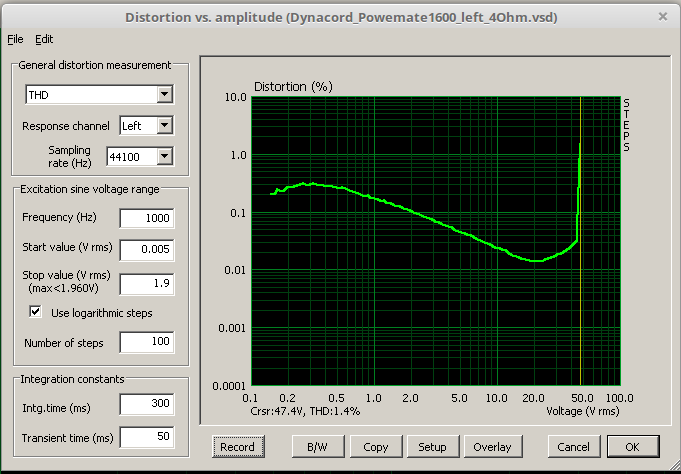This screenshot has width=681, height=474.
Task: Toggle the Use logarithmic steps checkbox
Action: pyautogui.click(x=36, y=312)
